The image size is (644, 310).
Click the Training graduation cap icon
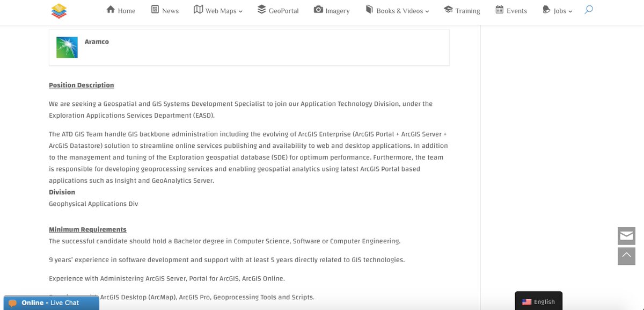(448, 10)
